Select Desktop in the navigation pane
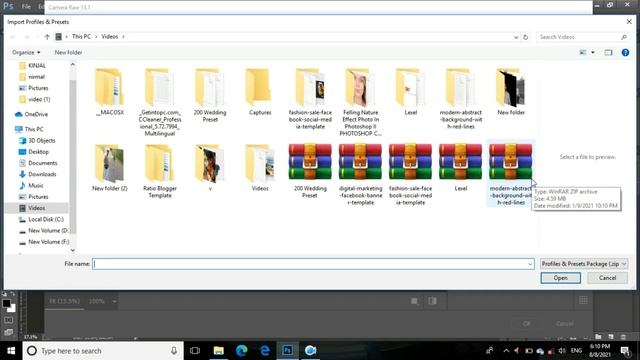 [34, 152]
